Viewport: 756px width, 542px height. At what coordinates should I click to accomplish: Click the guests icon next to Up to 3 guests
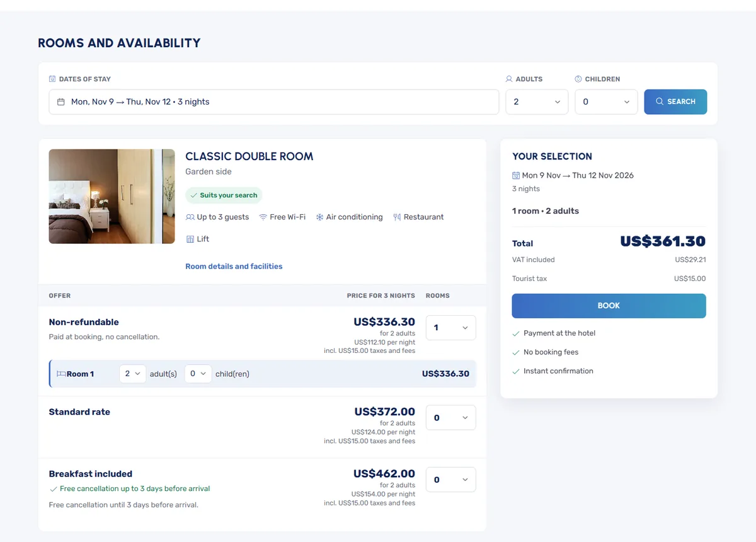[190, 217]
